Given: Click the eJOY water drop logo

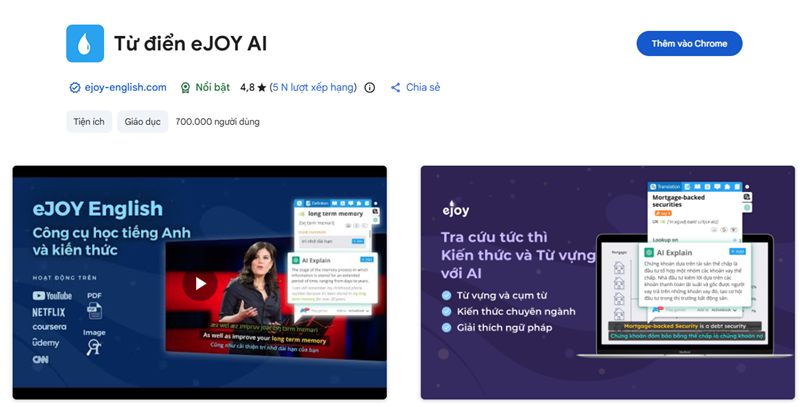Looking at the screenshot, I should click(85, 44).
